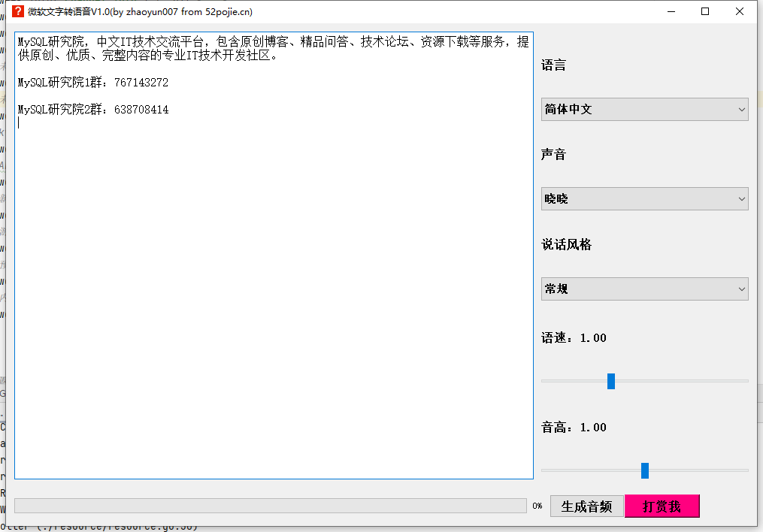Image resolution: width=763 pixels, height=532 pixels.
Task: Click the 语速：1.00 value label
Action: pos(574,338)
